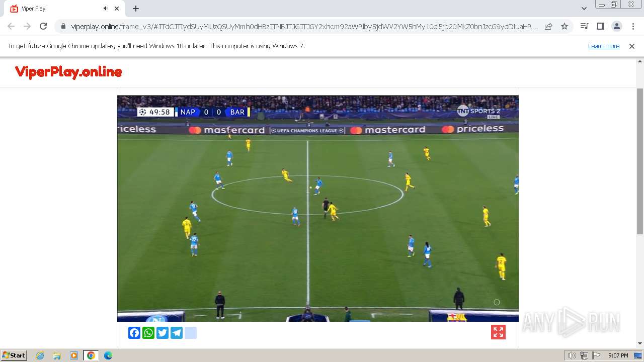Screen dimensions: 644x362
Task: Click the 9:07 PM system clock
Action: [x=618, y=355]
